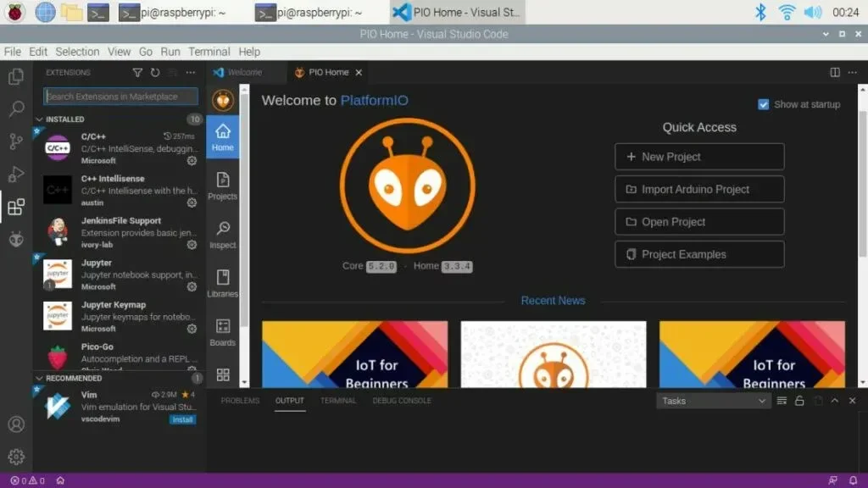Screen dimensions: 868x488
Task: Open editor more actions menu
Action: coord(853,73)
